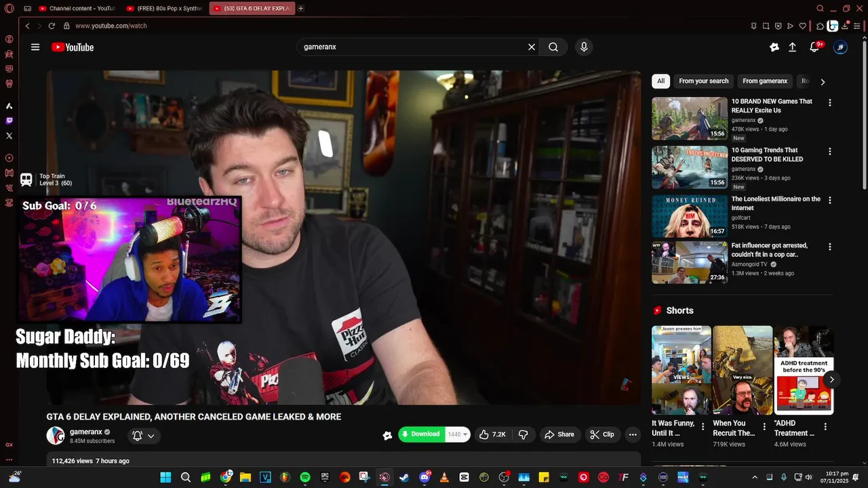Open the YouTube Create upload arrow
The width and height of the screenshot is (868, 488).
[x=792, y=47]
